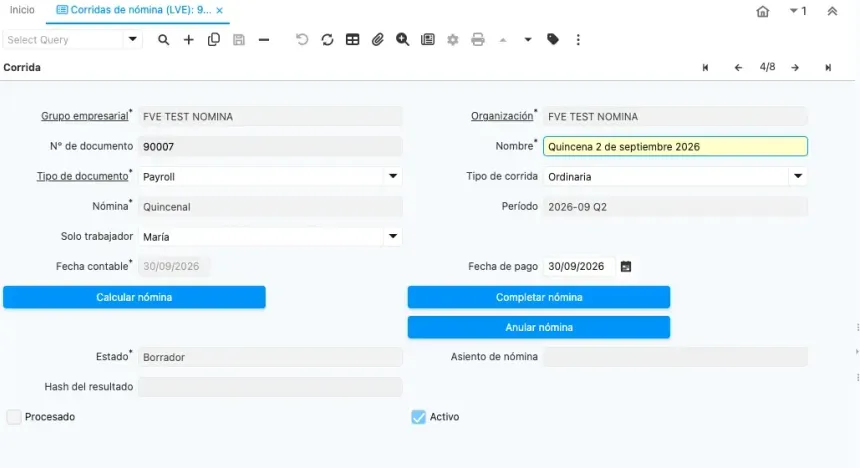This screenshot has height=468, width=860.
Task: Click the Select Query input
Action: pyautogui.click(x=63, y=40)
